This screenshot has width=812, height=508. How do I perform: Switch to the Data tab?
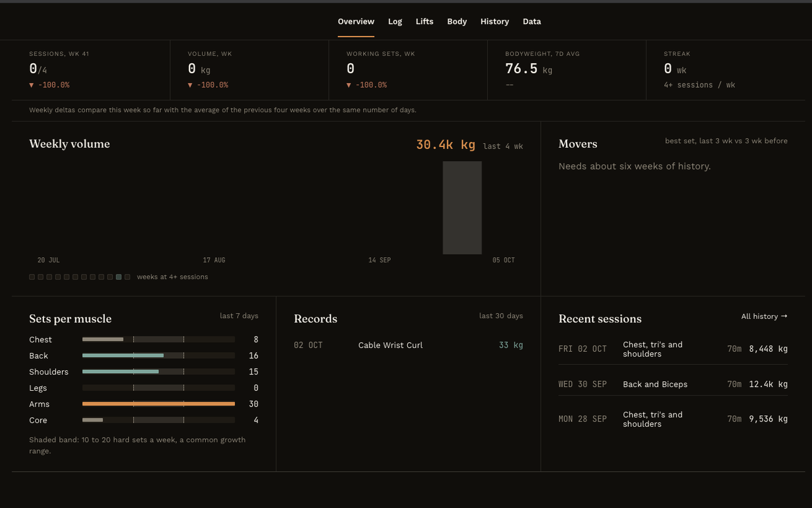[532, 21]
